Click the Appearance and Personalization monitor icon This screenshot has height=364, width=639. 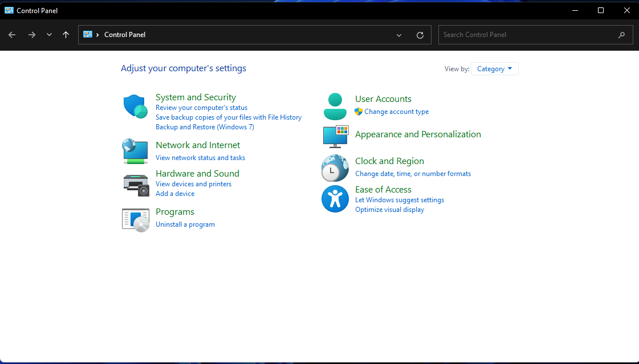pyautogui.click(x=336, y=137)
